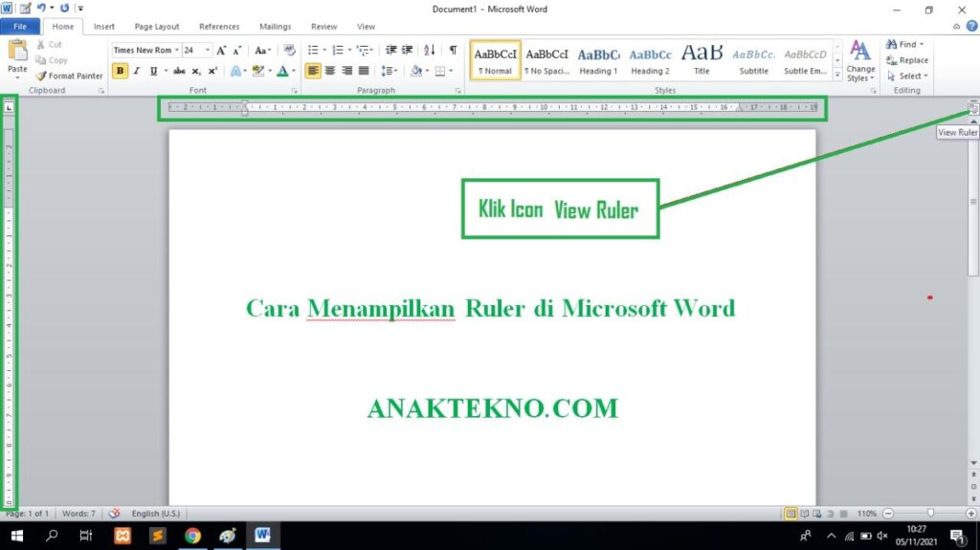Switch to the Insert tab
The width and height of the screenshot is (980, 550).
click(x=103, y=26)
